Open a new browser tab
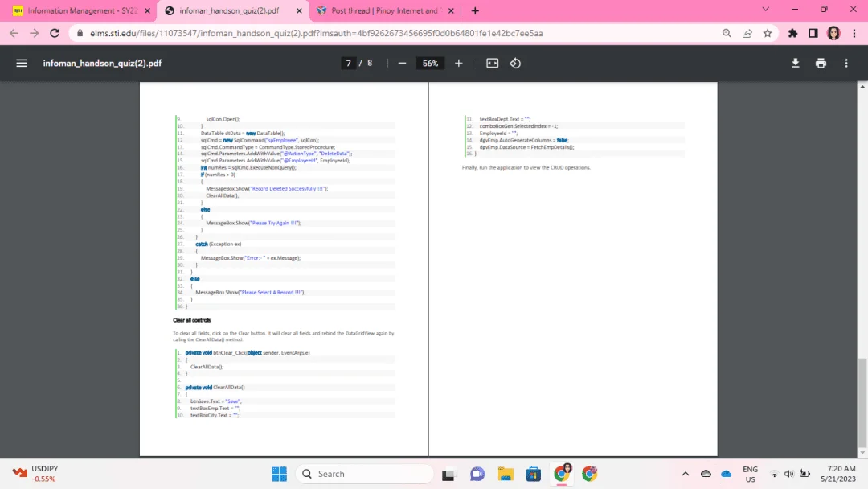This screenshot has height=489, width=868. [475, 10]
